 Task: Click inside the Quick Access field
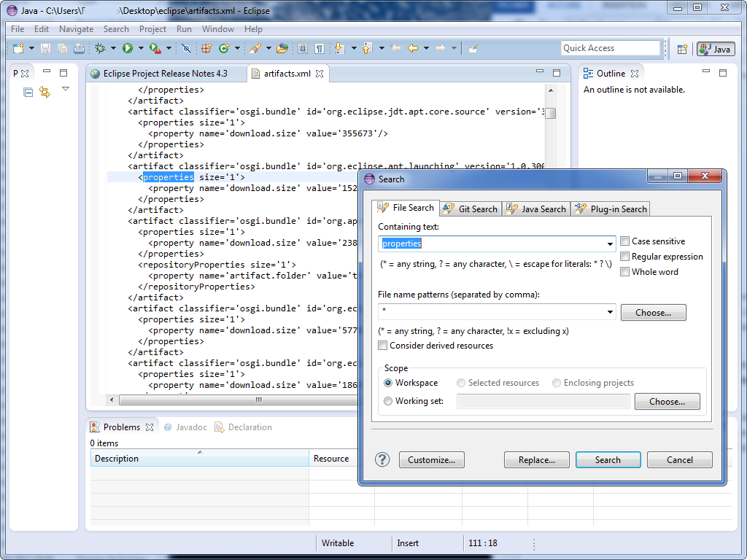coord(610,47)
